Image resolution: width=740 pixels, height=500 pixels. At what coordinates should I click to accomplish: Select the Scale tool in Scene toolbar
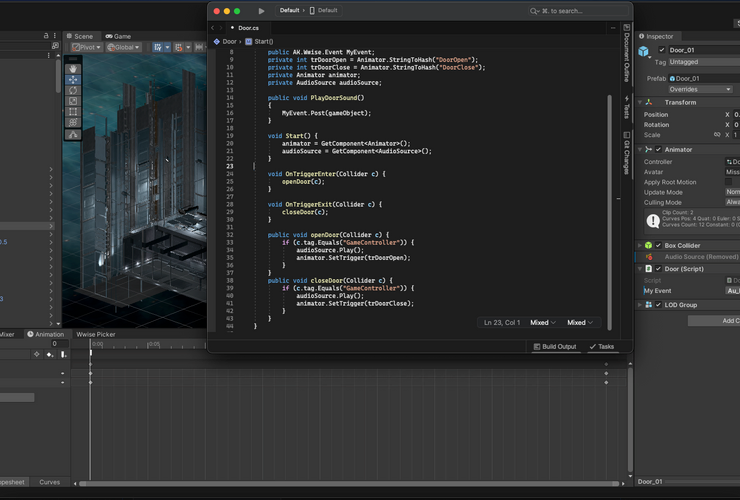pyautogui.click(x=73, y=101)
